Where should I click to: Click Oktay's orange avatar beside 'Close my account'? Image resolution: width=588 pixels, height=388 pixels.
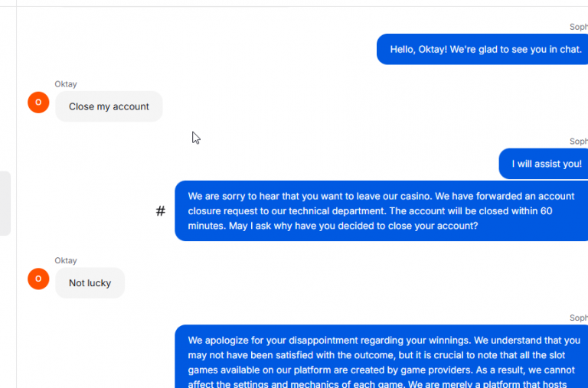click(38, 103)
